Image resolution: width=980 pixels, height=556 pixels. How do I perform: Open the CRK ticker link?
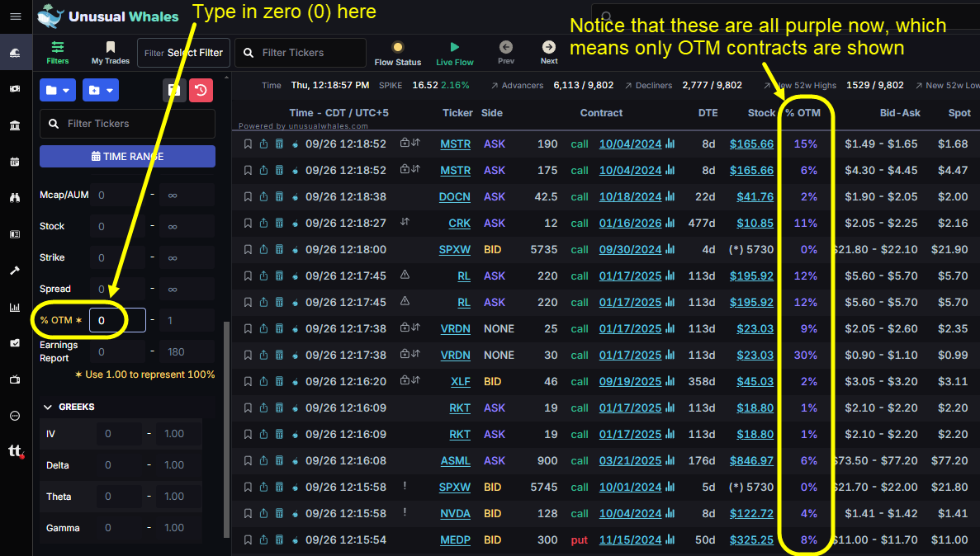tap(459, 223)
